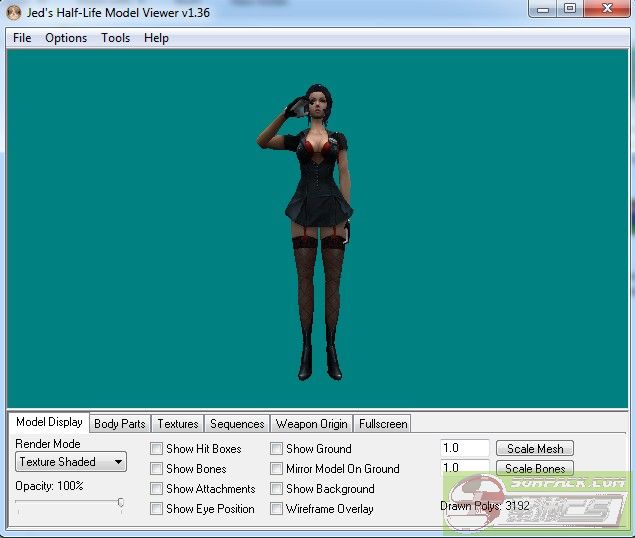Screen dimensions: 635x538
Task: Switch to the Weapon Origin tab
Action: pyautogui.click(x=311, y=424)
